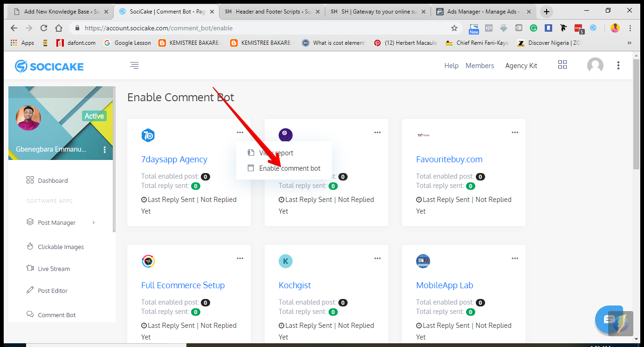644x347 pixels.
Task: Click the 7daysapp Agency page logo
Action: [148, 135]
